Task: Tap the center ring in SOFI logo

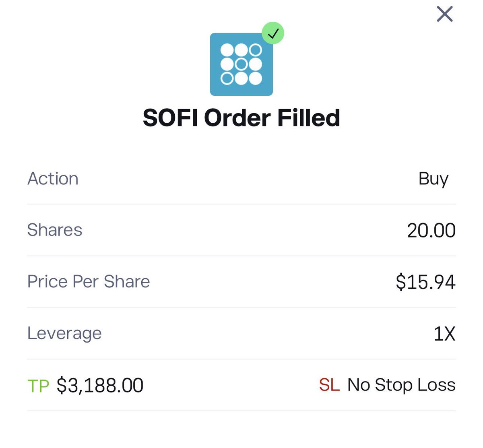Action: point(242,64)
